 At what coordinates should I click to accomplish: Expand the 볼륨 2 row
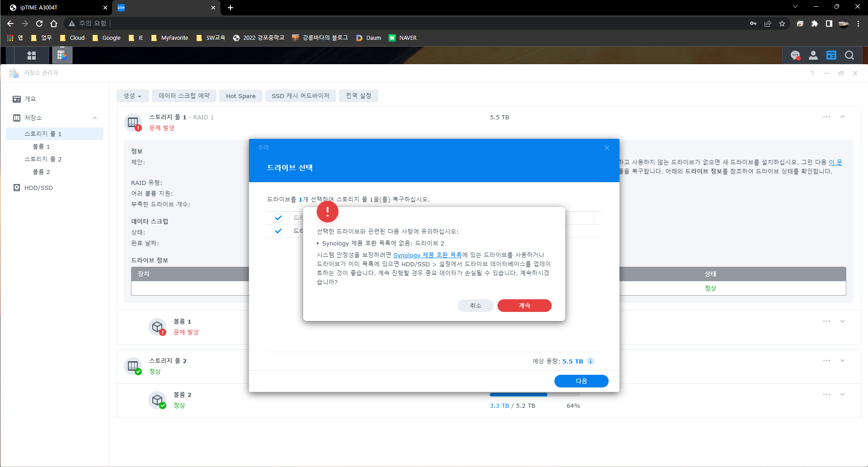[x=842, y=394]
